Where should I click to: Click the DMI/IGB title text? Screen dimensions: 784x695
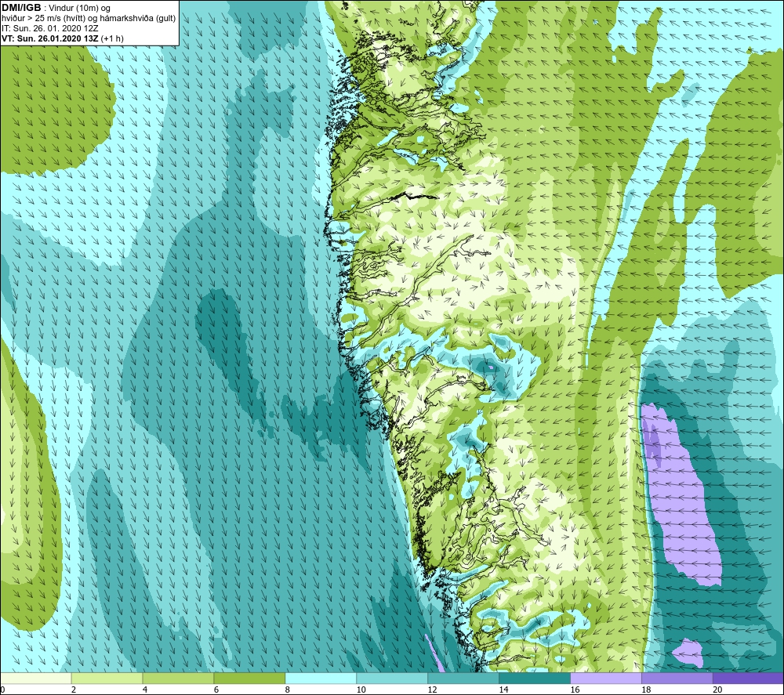tap(21, 8)
